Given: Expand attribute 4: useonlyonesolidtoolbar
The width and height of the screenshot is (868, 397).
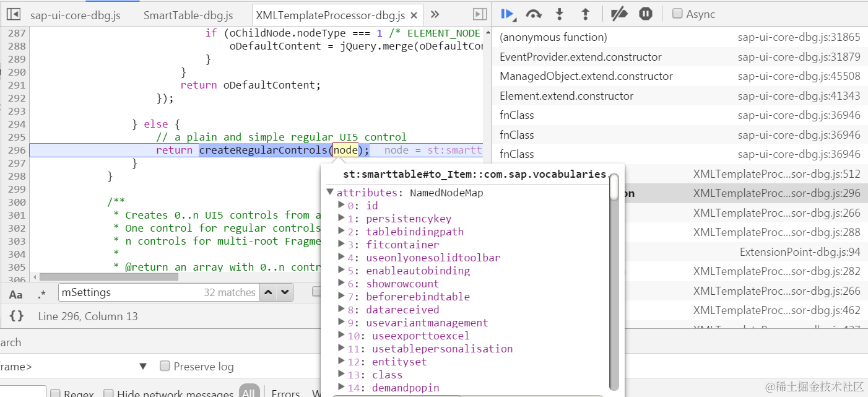Looking at the screenshot, I should 341,258.
